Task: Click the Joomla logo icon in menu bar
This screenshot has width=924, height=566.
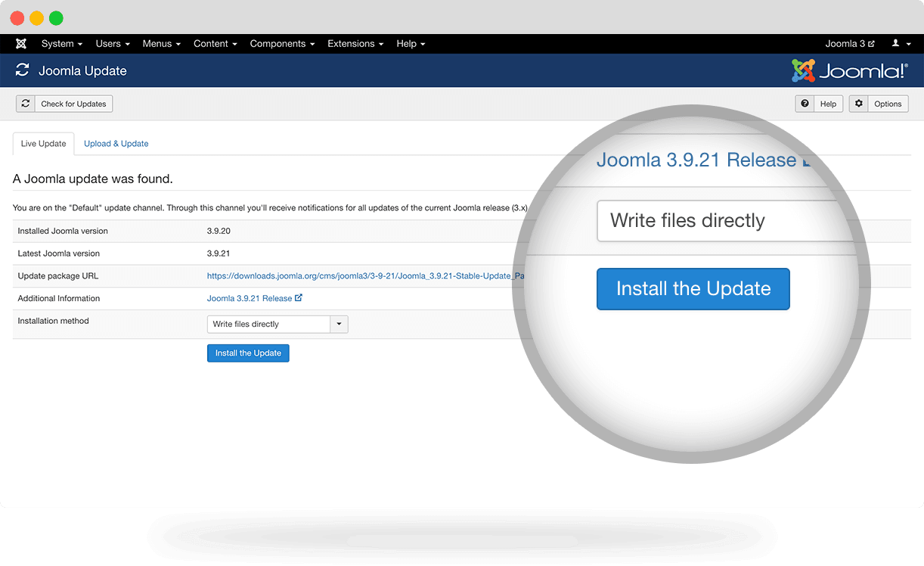Action: pyautogui.click(x=21, y=44)
